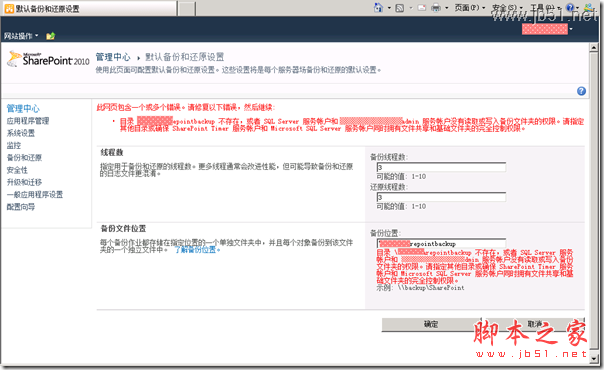604x370 pixels.
Task: Click the Print toolbar icon
Action: (x=436, y=8)
